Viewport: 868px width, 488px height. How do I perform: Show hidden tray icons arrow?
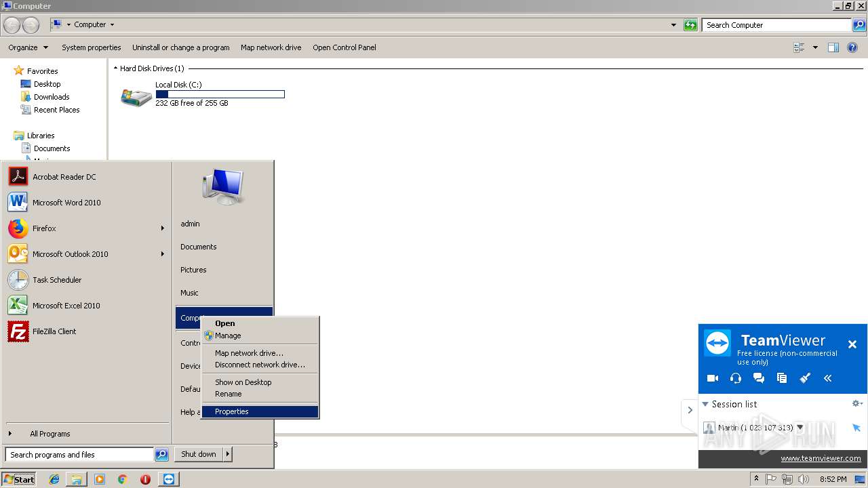coord(756,479)
